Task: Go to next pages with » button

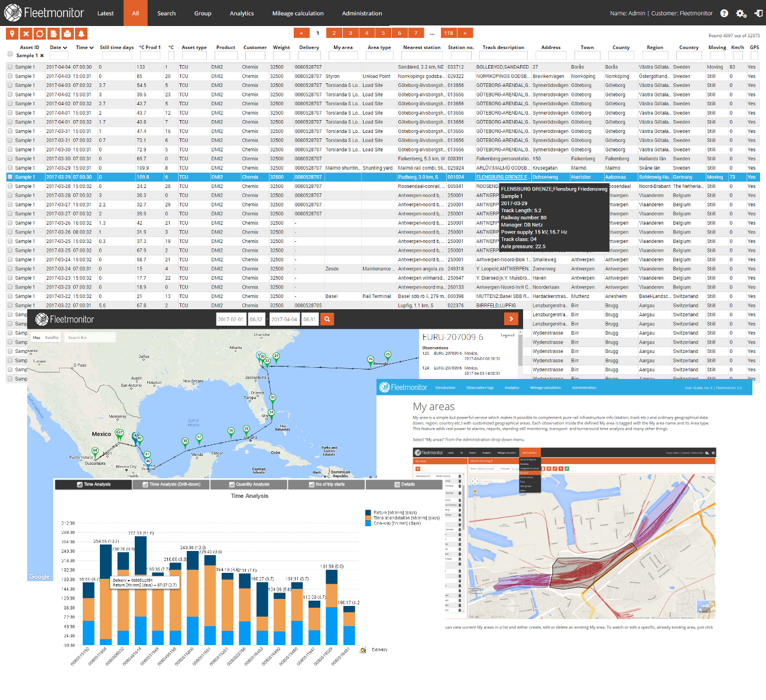Action: pyautogui.click(x=465, y=33)
